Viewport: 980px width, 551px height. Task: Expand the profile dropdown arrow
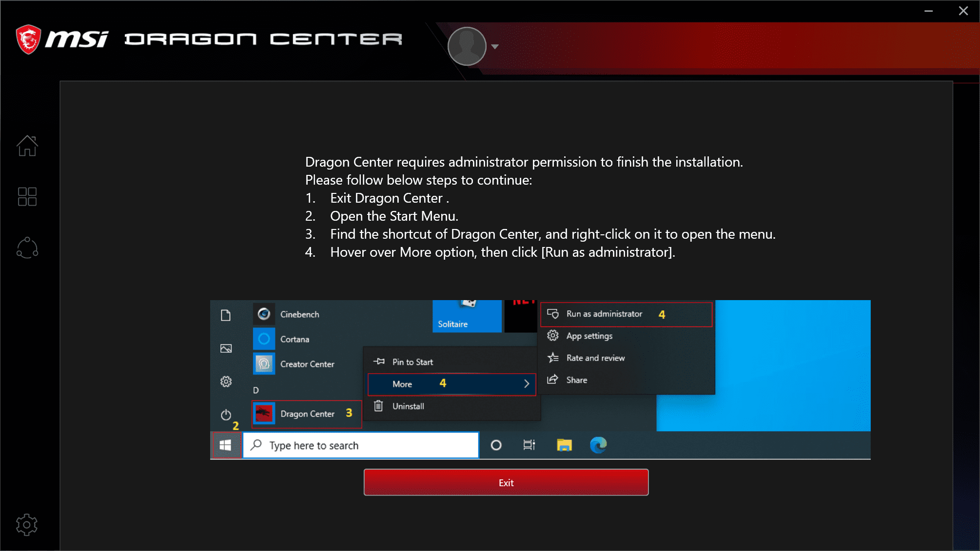tap(495, 47)
